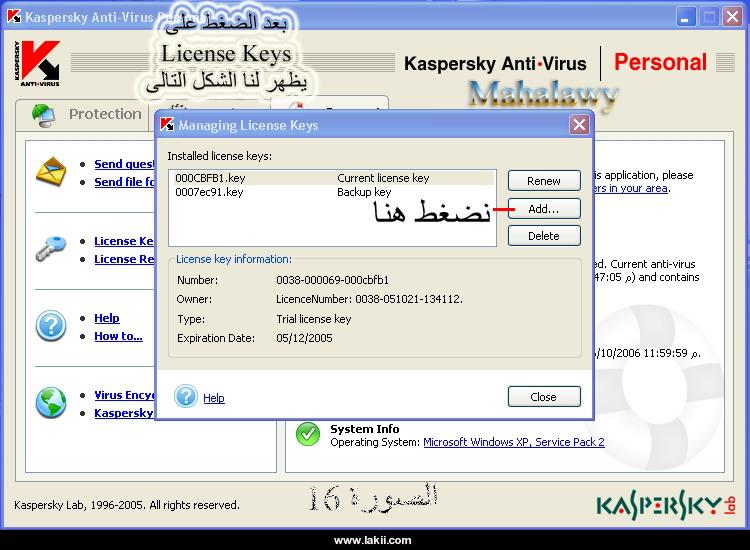
Task: Click the globe icon beside Virus Encyclopedia
Action: 51,403
